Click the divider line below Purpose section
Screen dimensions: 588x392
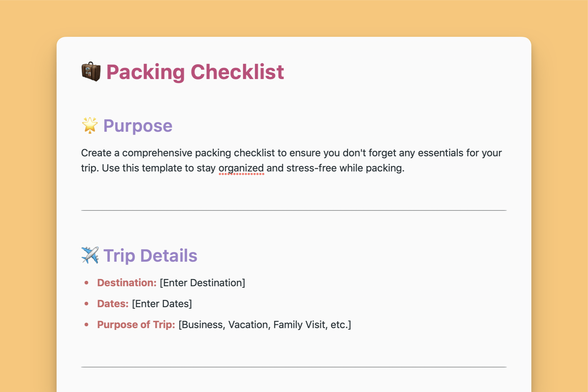click(x=294, y=210)
